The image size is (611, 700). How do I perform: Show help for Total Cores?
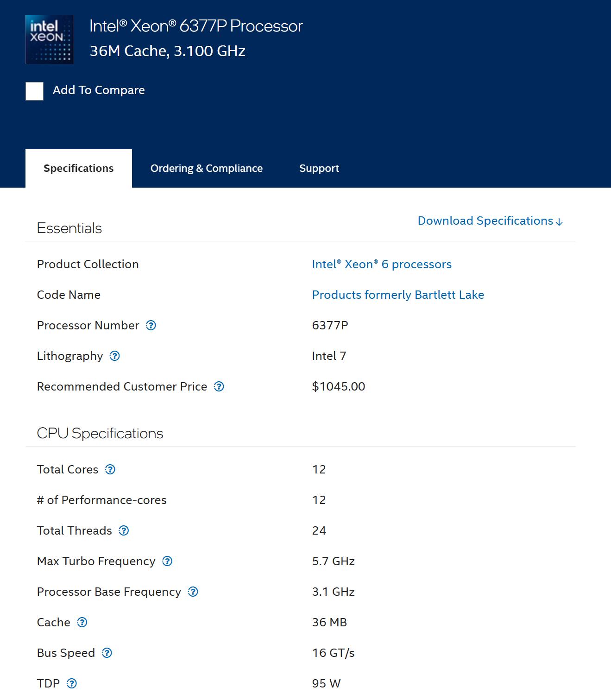[x=110, y=469]
